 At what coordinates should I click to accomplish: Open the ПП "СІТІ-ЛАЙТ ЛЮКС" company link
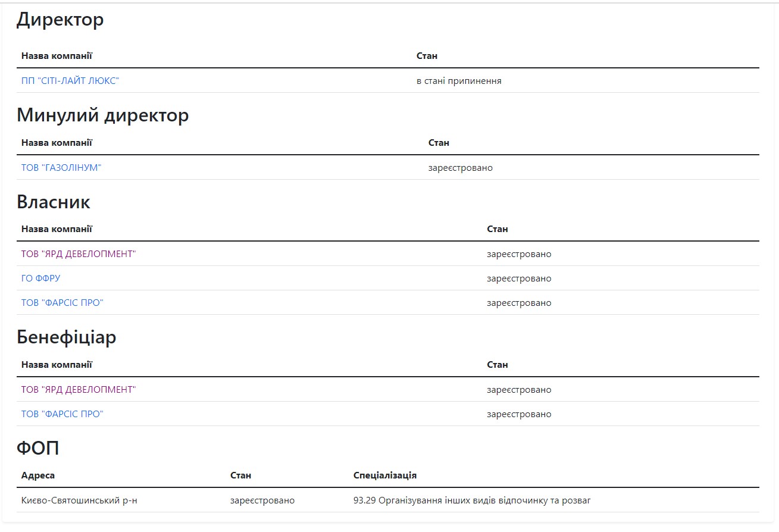click(70, 81)
